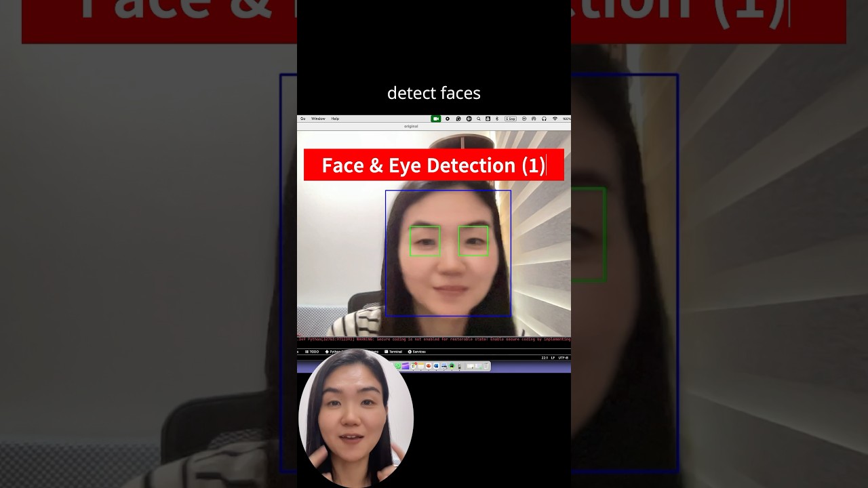868x488 pixels.
Task: Click the LF line separator status entry
Action: coord(553,357)
